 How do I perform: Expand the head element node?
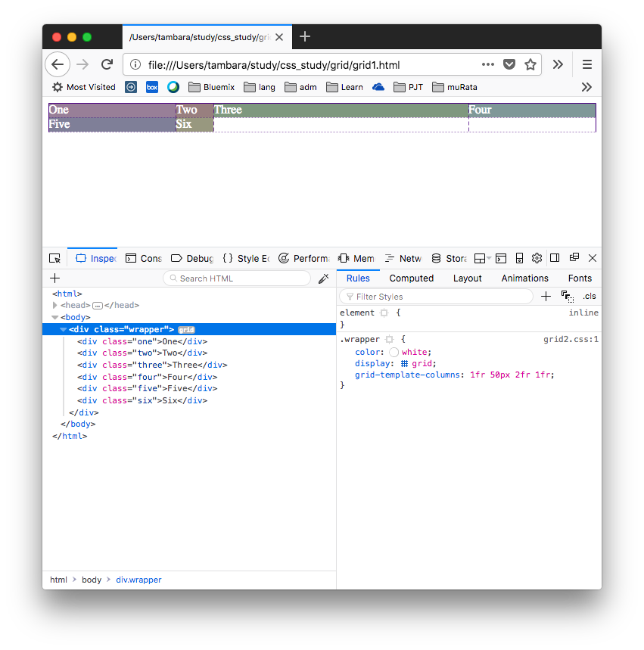pos(54,305)
